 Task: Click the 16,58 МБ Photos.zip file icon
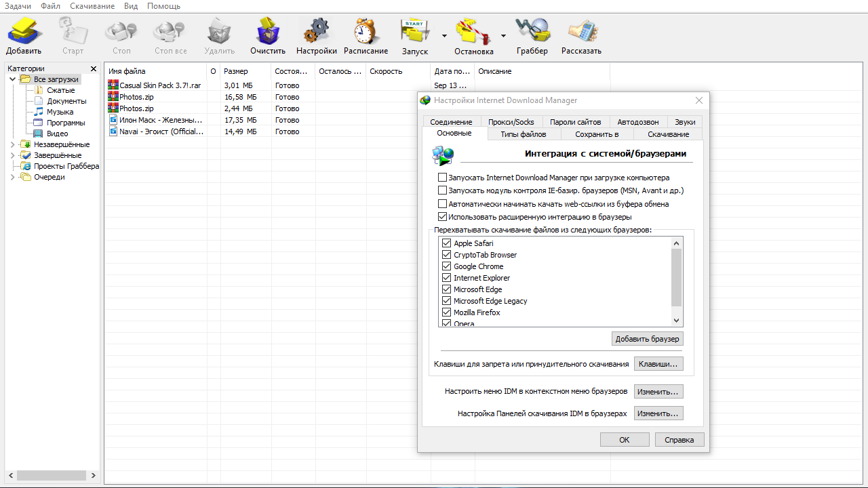click(x=113, y=97)
